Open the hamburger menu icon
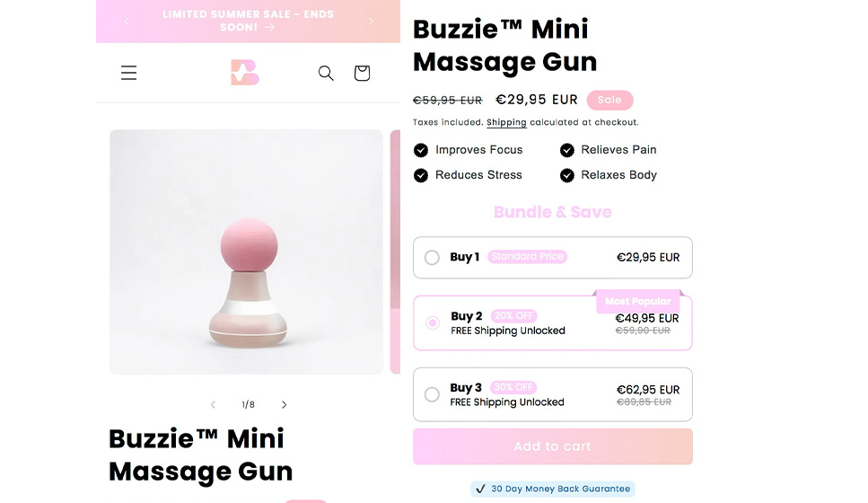Viewport: 868px width, 503px height. coord(128,73)
